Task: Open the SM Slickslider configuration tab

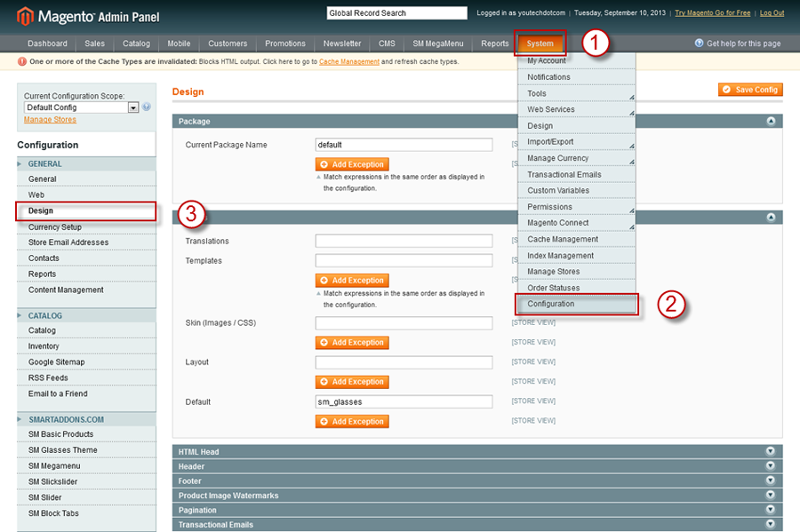Action: click(x=86, y=481)
